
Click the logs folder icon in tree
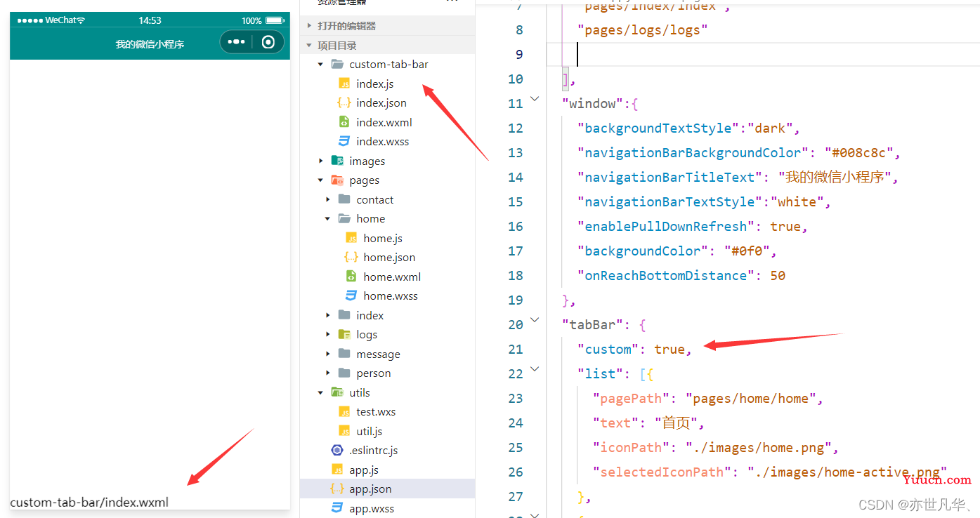[344, 334]
